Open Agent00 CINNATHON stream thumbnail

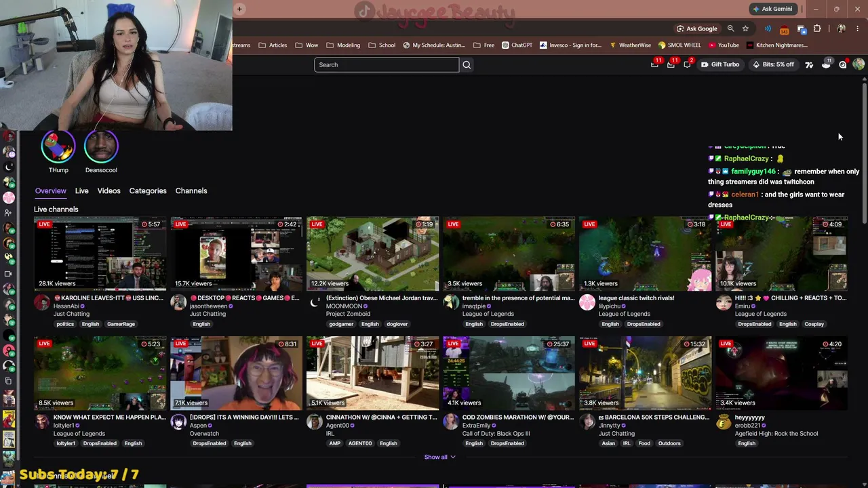[x=373, y=373]
